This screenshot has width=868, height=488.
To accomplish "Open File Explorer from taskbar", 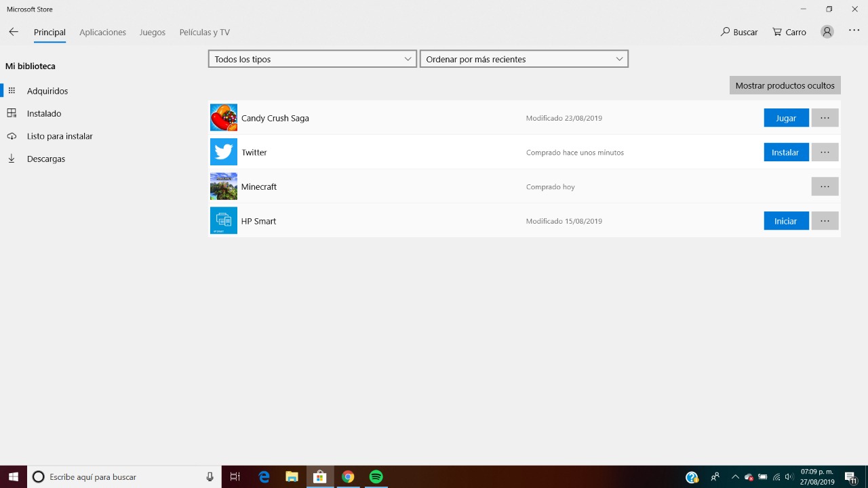I will (x=292, y=477).
